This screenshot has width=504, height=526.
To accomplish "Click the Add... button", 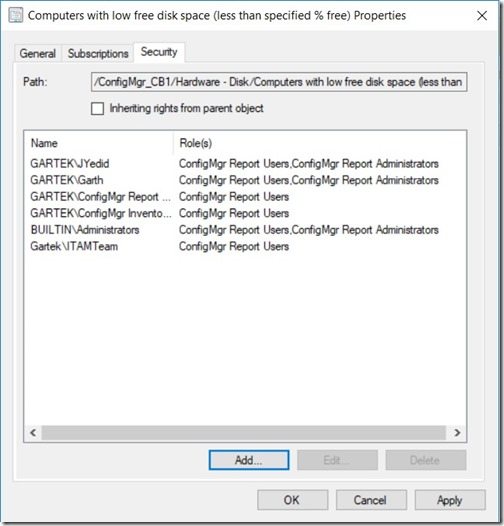I will 249,460.
